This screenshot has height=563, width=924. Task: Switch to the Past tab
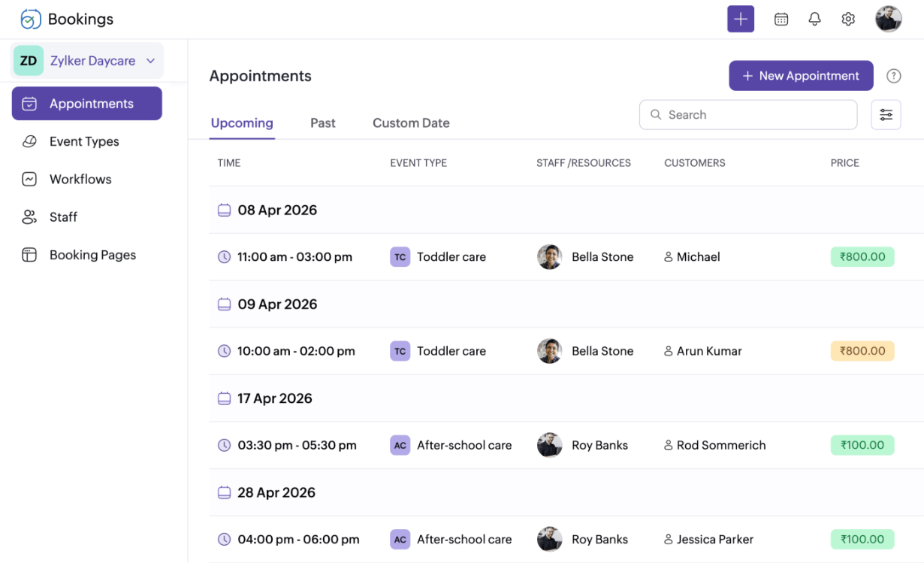(323, 123)
